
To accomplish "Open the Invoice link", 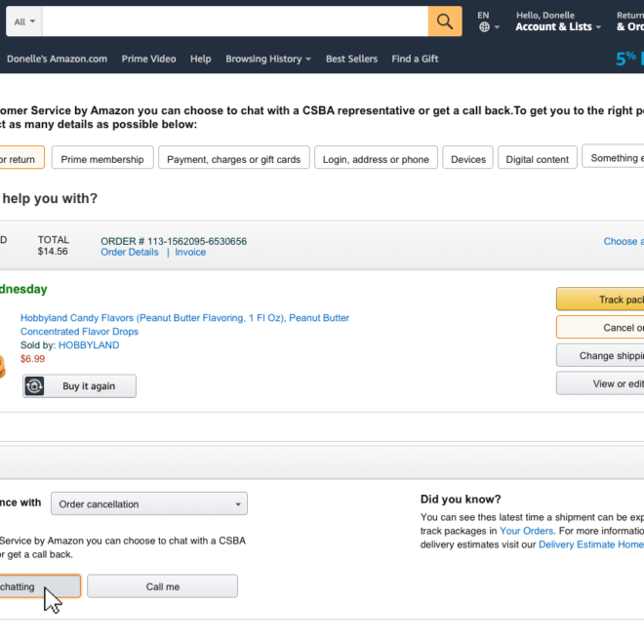I will [190, 252].
